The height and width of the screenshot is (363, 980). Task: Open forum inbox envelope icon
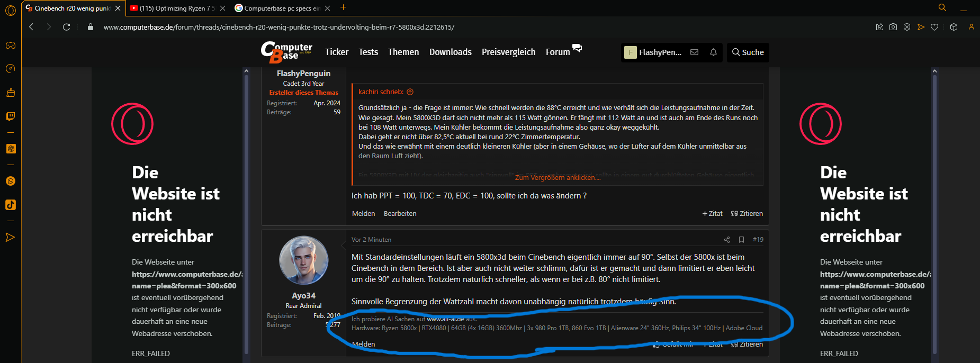coord(695,52)
